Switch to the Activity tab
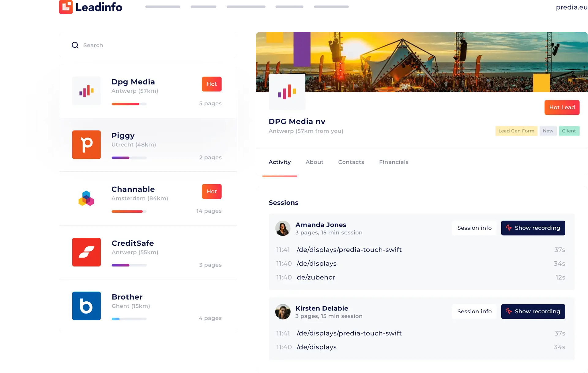 pos(280,162)
